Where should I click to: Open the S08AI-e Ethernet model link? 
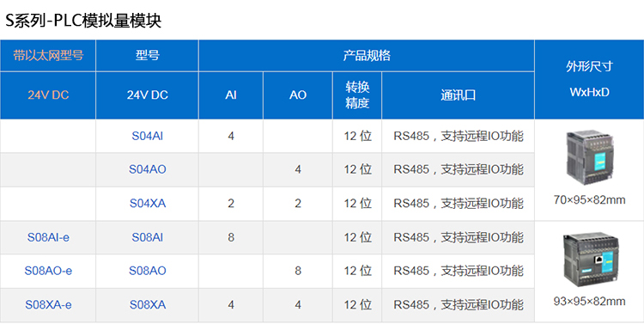point(48,237)
